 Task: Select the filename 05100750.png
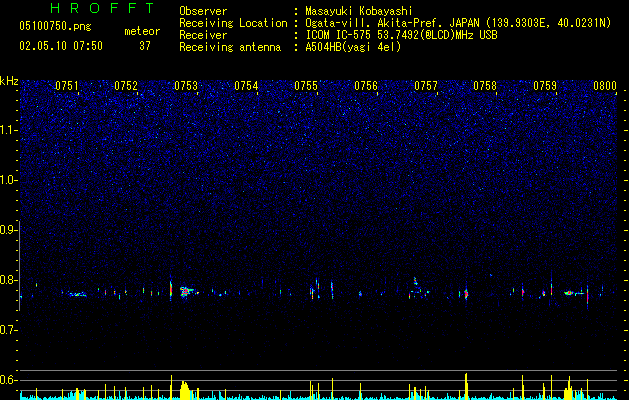[55, 26]
